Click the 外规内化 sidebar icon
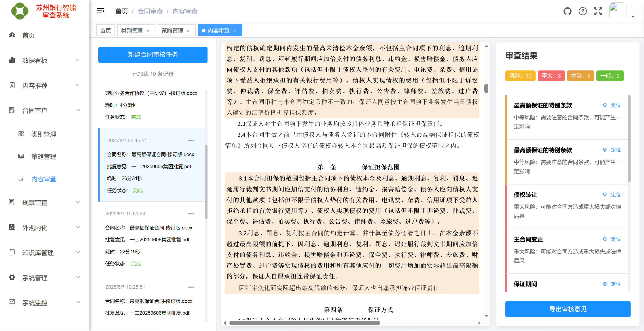The image size is (644, 331). click(12, 227)
